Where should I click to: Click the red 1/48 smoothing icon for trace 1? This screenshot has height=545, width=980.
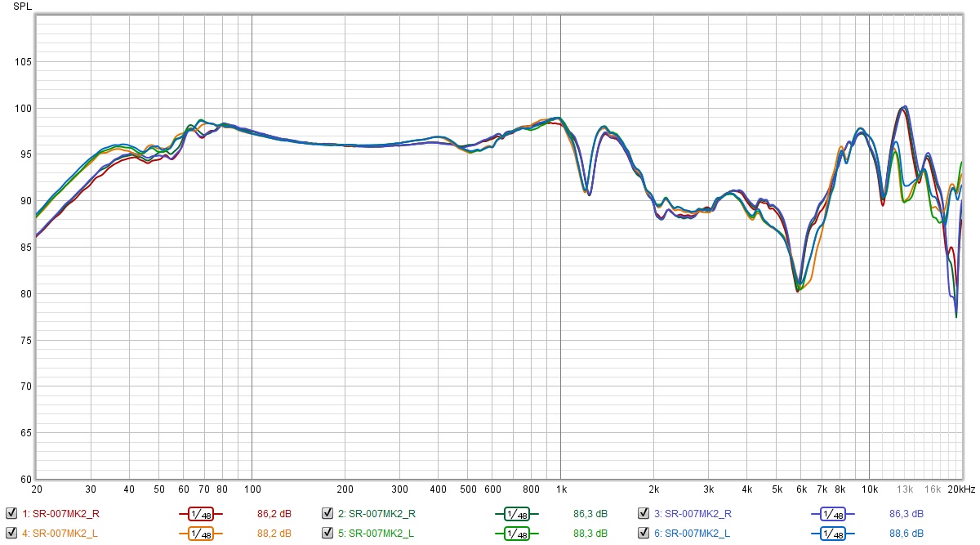200,514
